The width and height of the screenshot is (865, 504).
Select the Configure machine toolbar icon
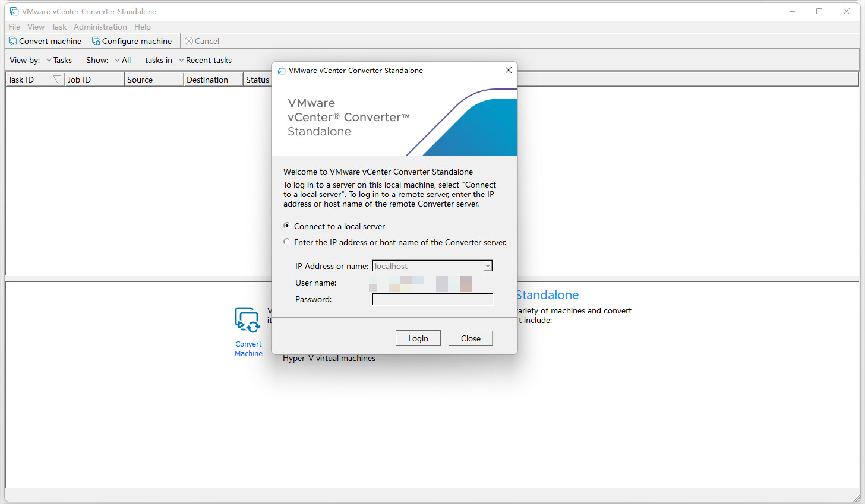pos(96,40)
